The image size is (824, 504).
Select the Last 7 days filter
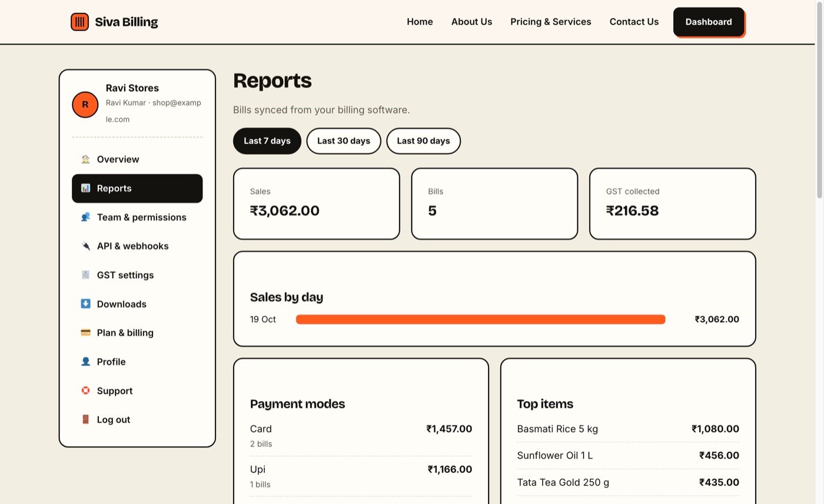[267, 141]
